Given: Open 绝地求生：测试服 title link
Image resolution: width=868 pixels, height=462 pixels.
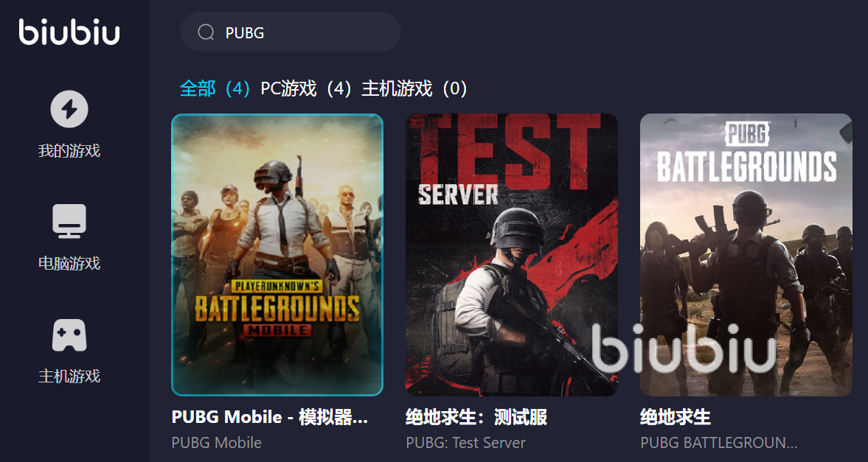Looking at the screenshot, I should pos(476,416).
